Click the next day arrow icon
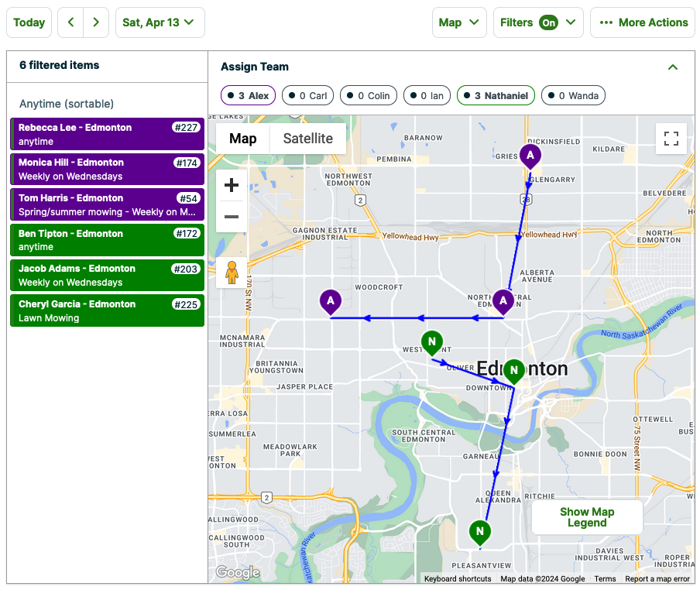This screenshot has width=700, height=590. click(95, 22)
